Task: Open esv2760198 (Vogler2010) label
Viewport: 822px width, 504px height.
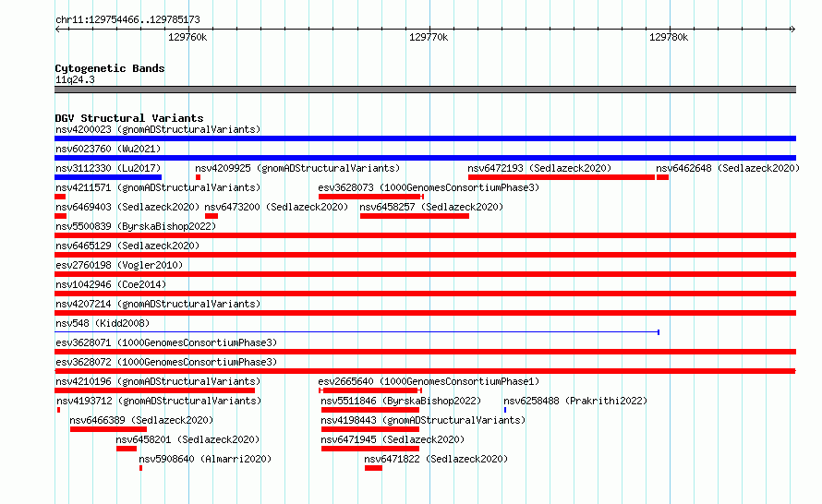Action: click(119, 265)
